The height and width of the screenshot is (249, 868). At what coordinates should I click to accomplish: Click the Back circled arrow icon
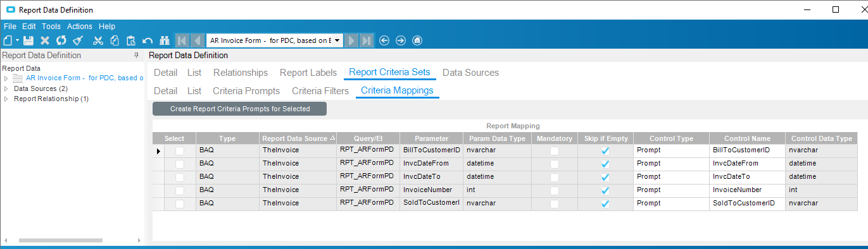(384, 40)
